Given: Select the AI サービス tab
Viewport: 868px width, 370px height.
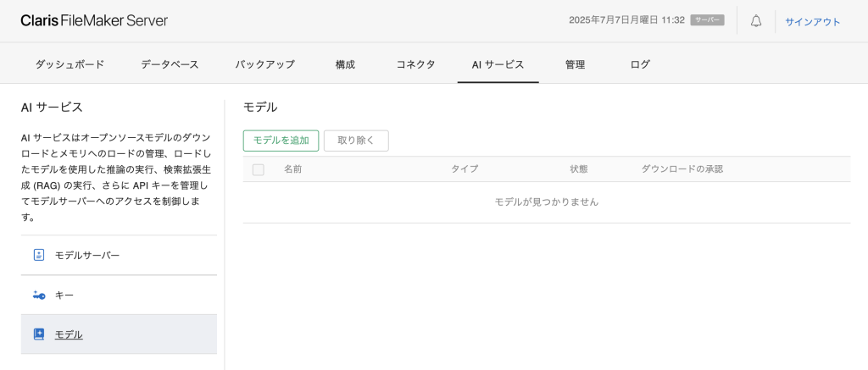Looking at the screenshot, I should tap(498, 64).
